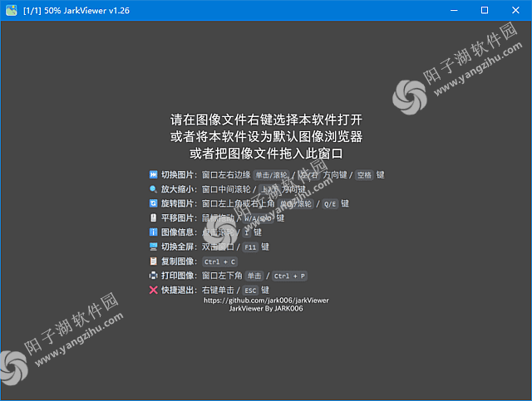Open the github.com/jark006/jarkViewer link
This screenshot has height=401, width=532.
pos(266,301)
